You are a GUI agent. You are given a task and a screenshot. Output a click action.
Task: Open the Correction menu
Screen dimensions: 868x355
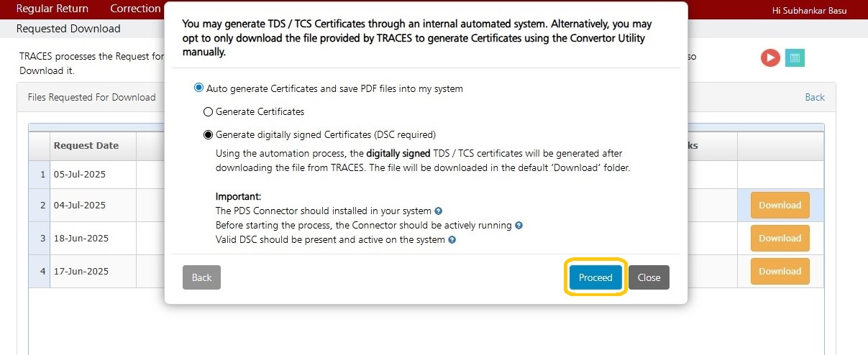[x=135, y=9]
